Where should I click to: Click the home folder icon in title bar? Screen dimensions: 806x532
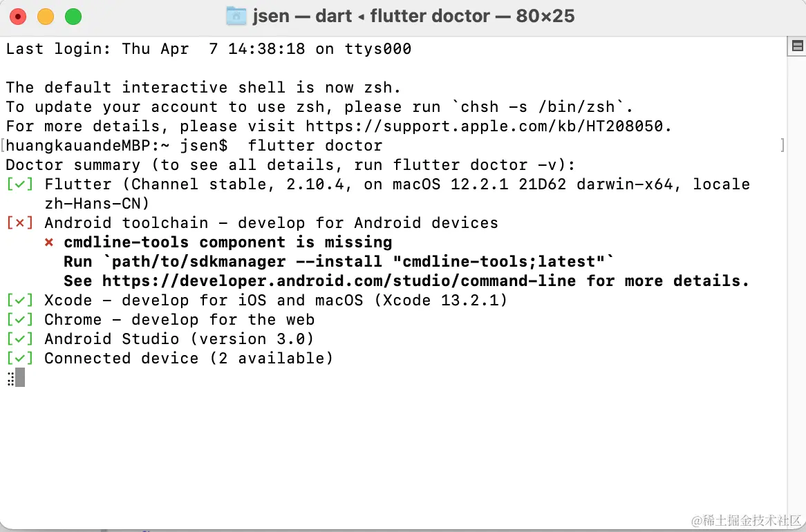(x=236, y=16)
